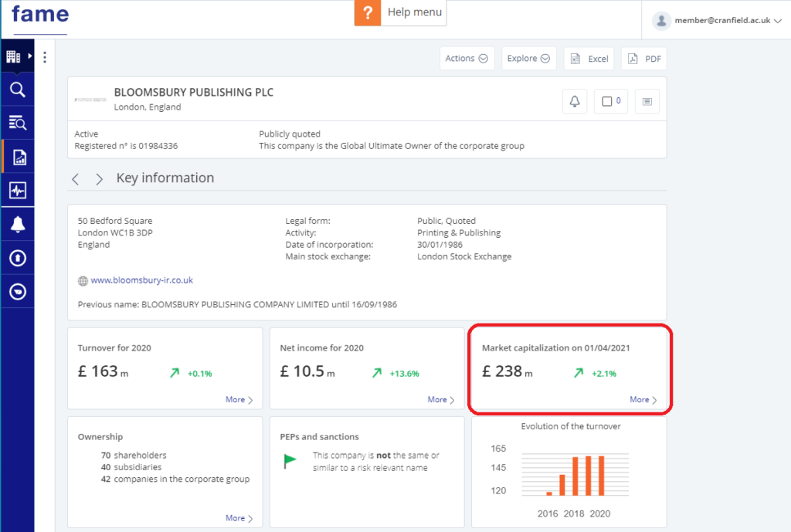Image resolution: width=791 pixels, height=532 pixels.
Task: Export the report to Excel
Action: (589, 59)
